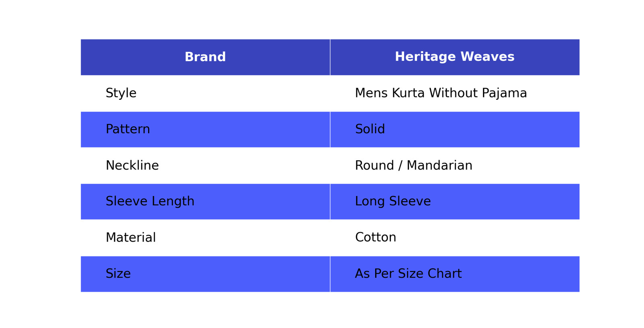Select the Solid pattern value
This screenshot has width=644, height=328.
(370, 129)
